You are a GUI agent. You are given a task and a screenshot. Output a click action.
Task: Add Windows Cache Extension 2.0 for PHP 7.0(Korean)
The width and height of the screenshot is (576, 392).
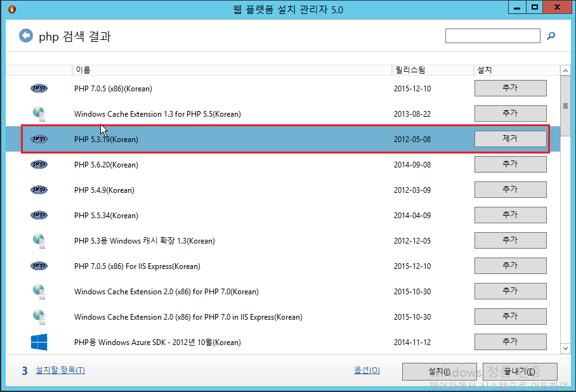pyautogui.click(x=510, y=291)
